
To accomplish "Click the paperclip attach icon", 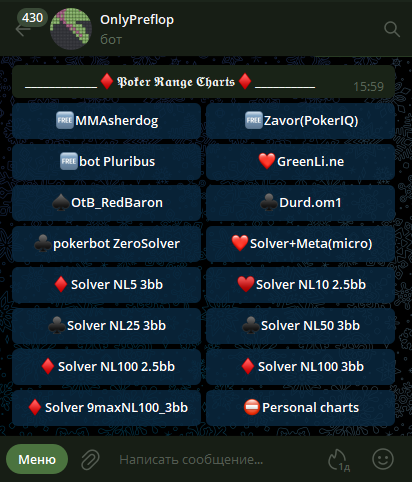I will click(x=90, y=459).
